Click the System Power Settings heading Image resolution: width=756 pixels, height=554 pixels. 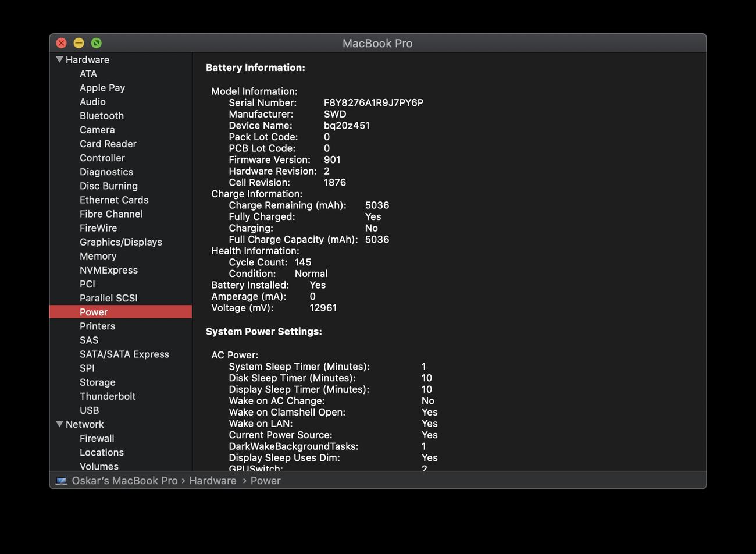(x=264, y=331)
